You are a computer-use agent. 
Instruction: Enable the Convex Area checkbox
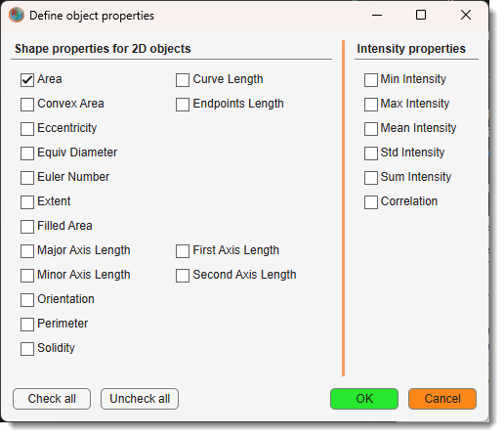(27, 105)
